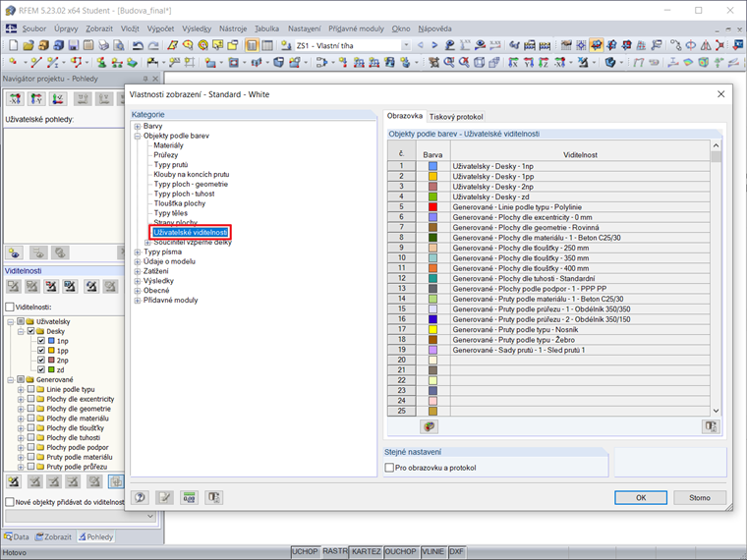747x560 pixels.
Task: Toggle UCHOP in status bar
Action: (305, 551)
